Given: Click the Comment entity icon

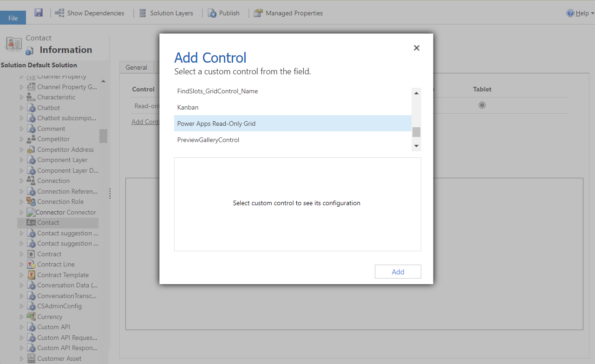Looking at the screenshot, I should point(31,129).
